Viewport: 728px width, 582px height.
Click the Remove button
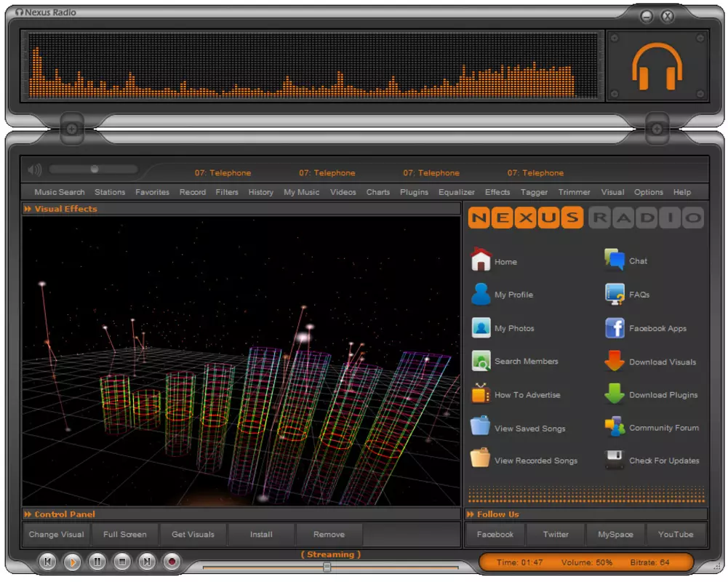(x=329, y=534)
